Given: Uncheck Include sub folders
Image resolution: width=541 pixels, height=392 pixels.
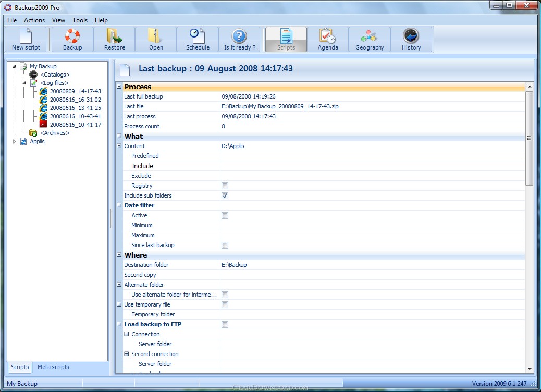Looking at the screenshot, I should click(x=225, y=195).
